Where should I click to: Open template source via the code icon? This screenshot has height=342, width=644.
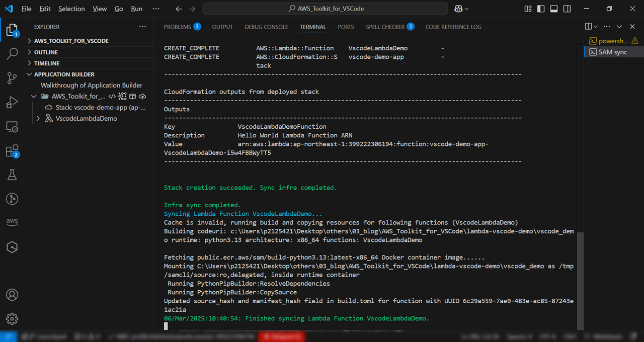pyautogui.click(x=112, y=96)
